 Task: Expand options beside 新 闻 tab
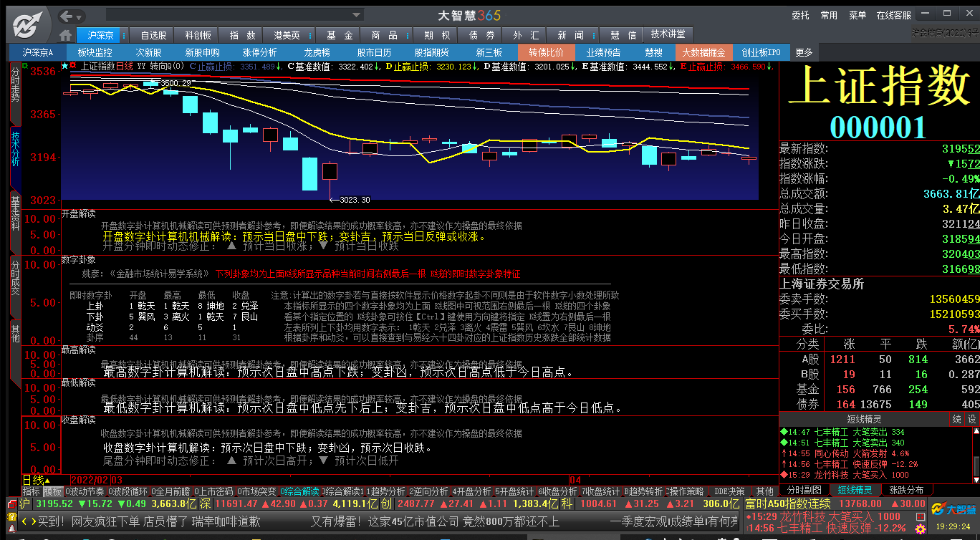point(593,35)
